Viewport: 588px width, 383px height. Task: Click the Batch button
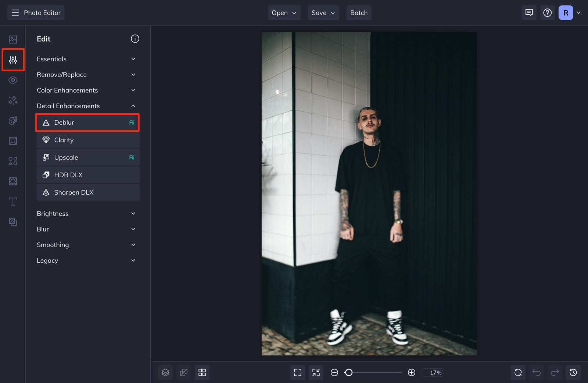359,13
